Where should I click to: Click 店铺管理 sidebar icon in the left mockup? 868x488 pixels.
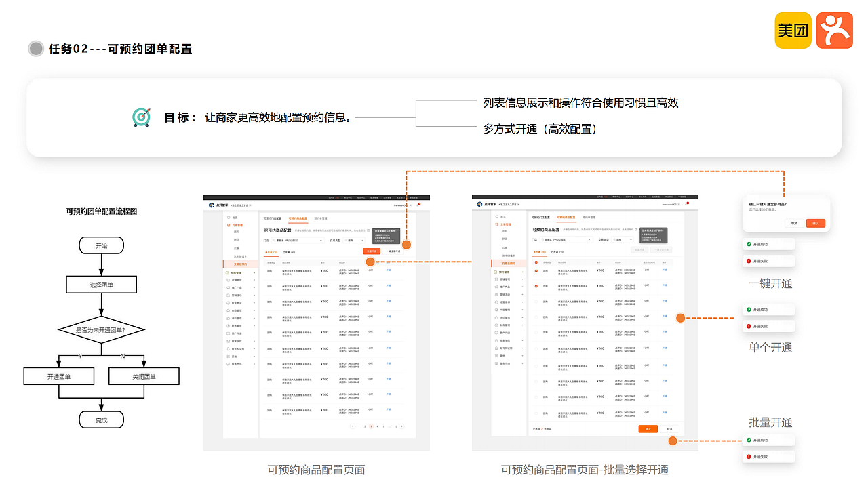coord(229,280)
